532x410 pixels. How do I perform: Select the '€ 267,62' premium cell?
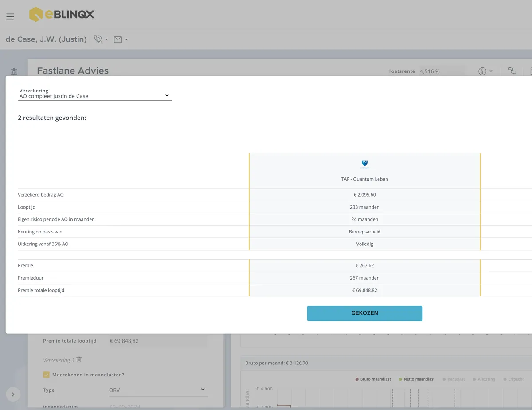[365, 265]
